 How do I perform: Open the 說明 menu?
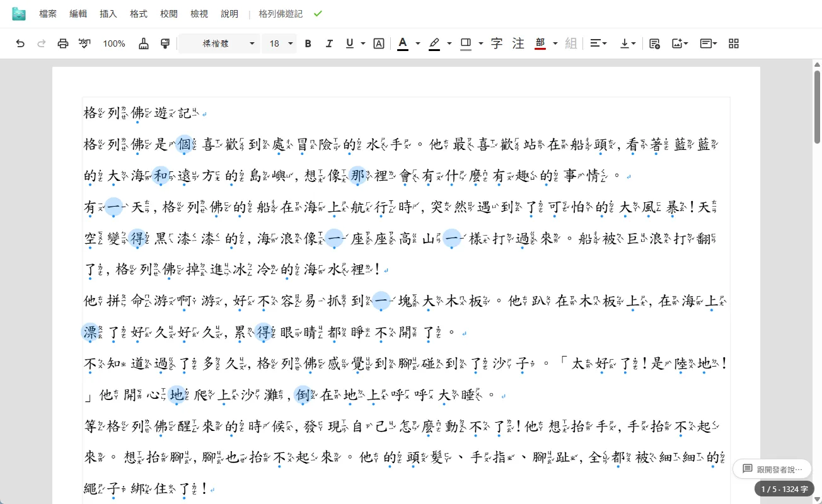tap(229, 14)
